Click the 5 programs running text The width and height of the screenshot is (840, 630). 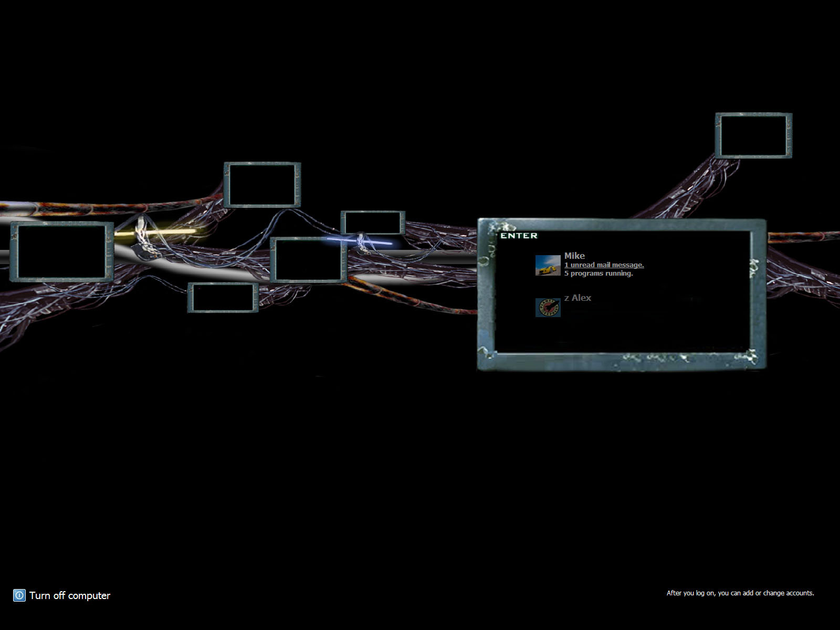click(598, 274)
